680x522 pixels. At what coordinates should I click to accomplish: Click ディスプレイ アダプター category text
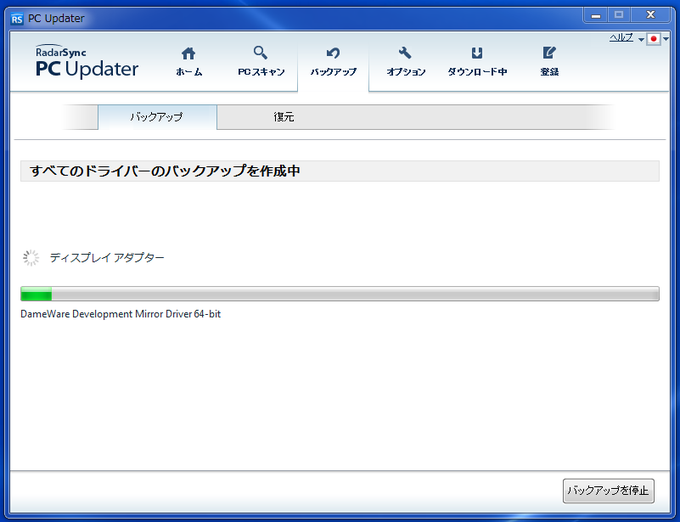[x=107, y=258]
